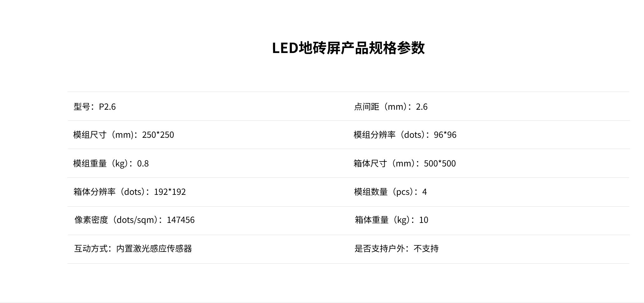644x303 pixels.
Task: Click the 96*96 module resolution value
Action: click(x=445, y=135)
